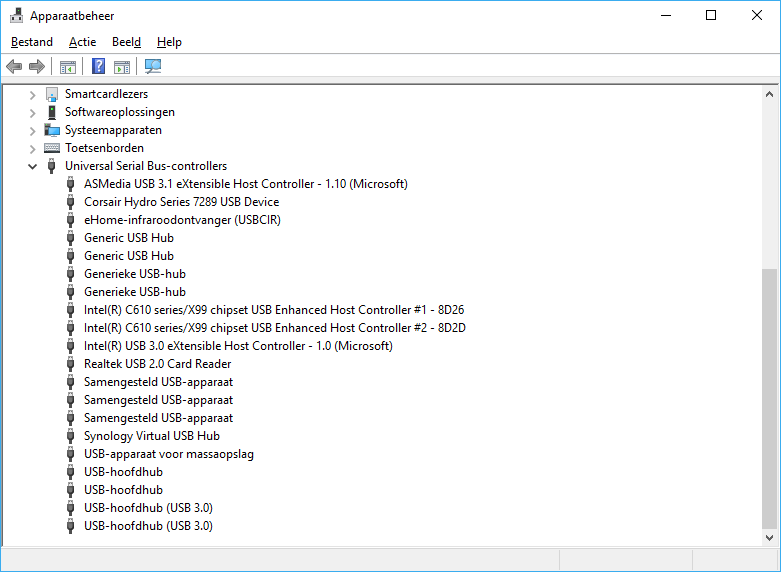Expand the Smartcardlezers node

click(32, 95)
